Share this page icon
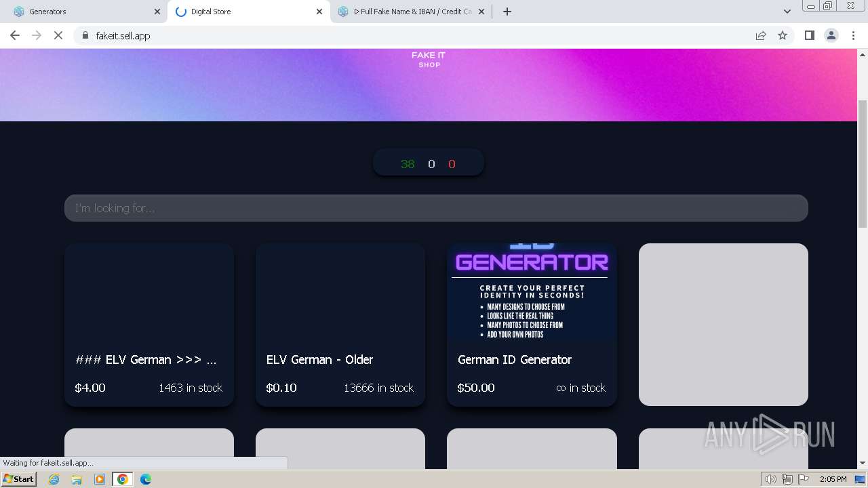 click(761, 35)
